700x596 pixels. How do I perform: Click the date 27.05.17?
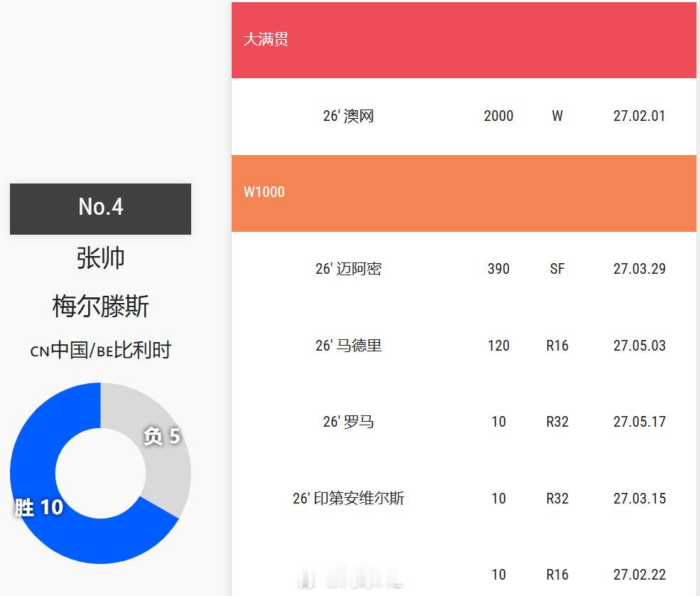click(640, 422)
